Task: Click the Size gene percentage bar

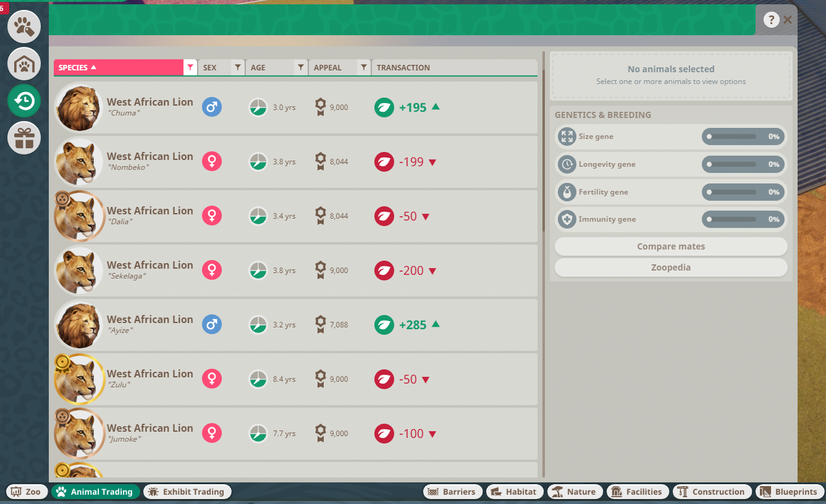Action: click(743, 136)
